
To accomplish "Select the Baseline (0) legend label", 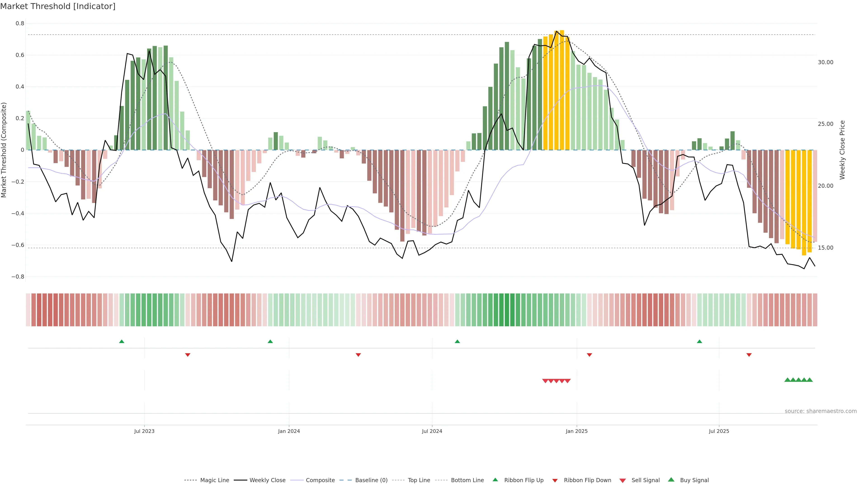I will 371,480.
